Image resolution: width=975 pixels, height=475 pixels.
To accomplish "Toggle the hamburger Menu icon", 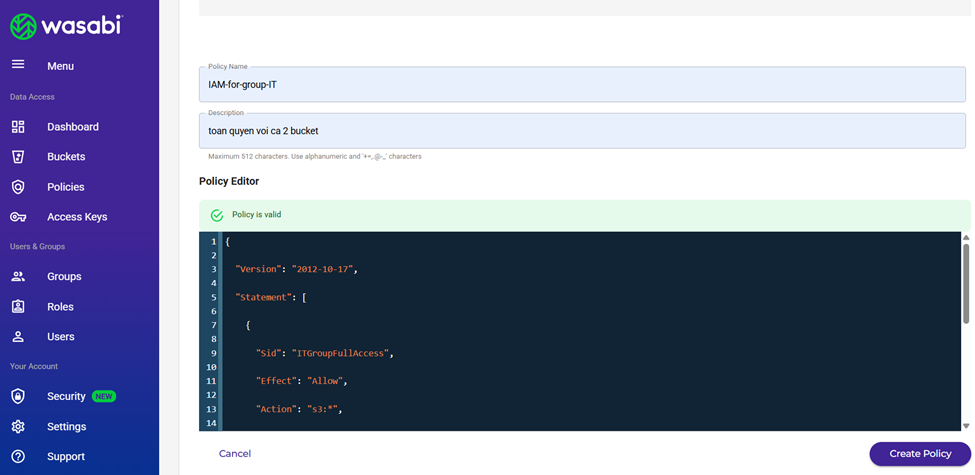I will coord(18,65).
